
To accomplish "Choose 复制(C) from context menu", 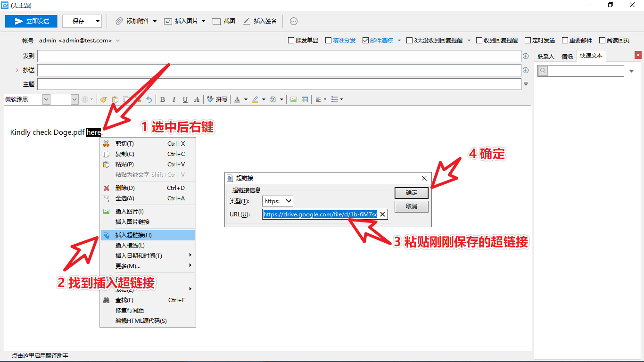I will point(148,154).
